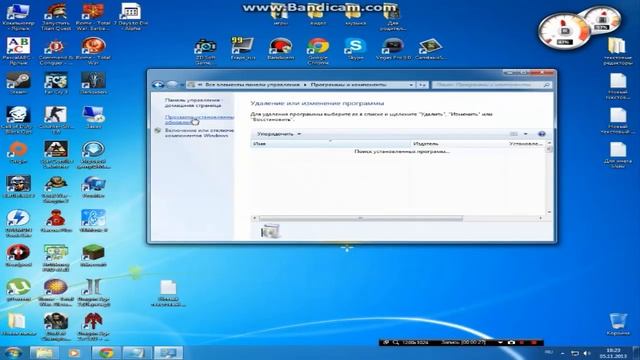Open the view options dropdown arrow

[x=526, y=134]
